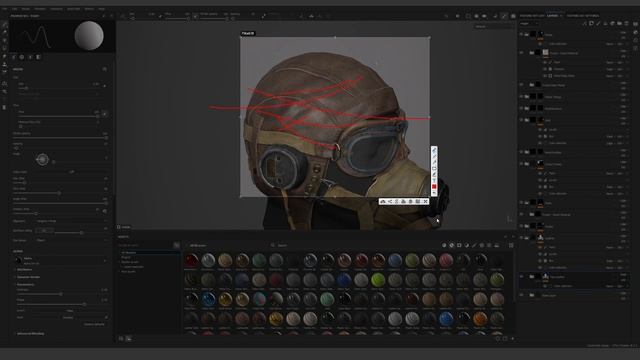Toggle visibility of layer with beige material thumbnail
Image resolution: width=640 pixels, height=360 pixels.
point(521,53)
